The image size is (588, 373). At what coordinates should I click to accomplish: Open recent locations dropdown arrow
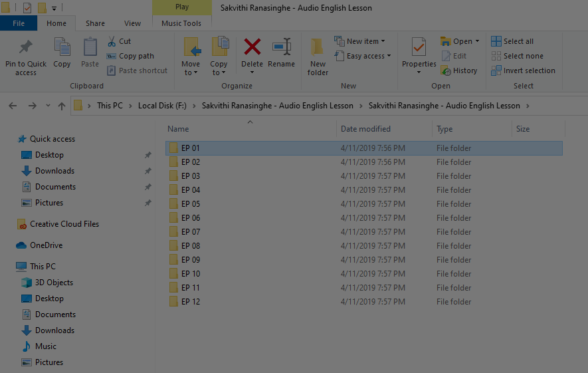tap(48, 106)
